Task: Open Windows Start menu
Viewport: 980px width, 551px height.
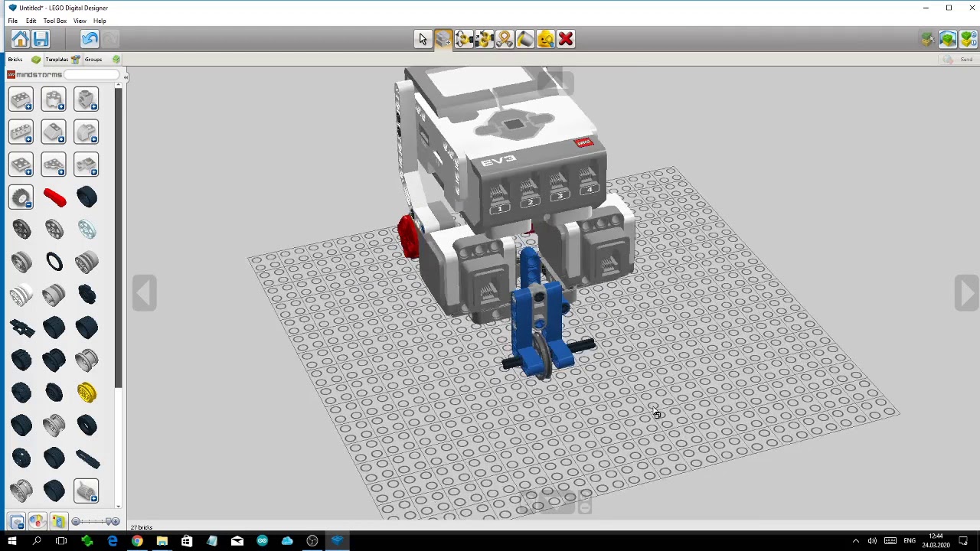Action: point(11,542)
